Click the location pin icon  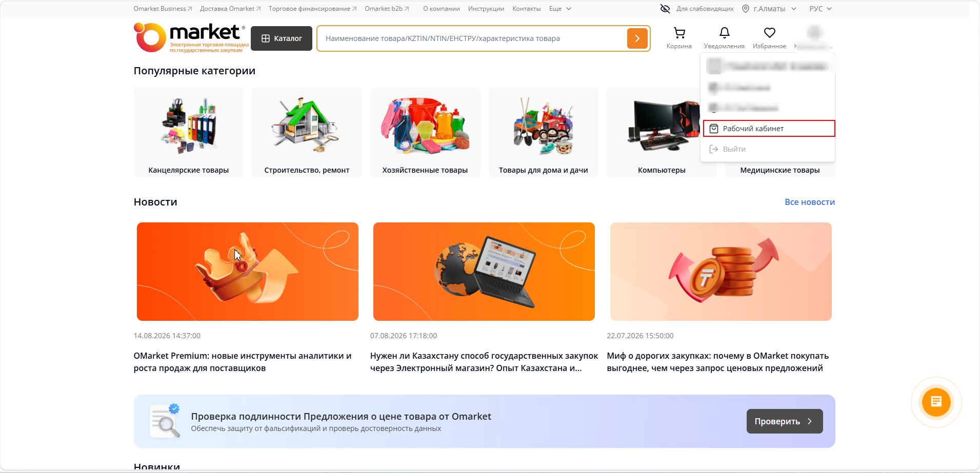(746, 9)
